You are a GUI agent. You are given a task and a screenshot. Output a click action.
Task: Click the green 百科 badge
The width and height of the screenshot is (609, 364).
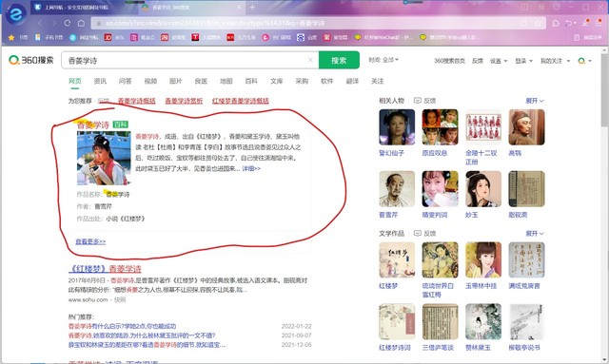[x=121, y=125]
